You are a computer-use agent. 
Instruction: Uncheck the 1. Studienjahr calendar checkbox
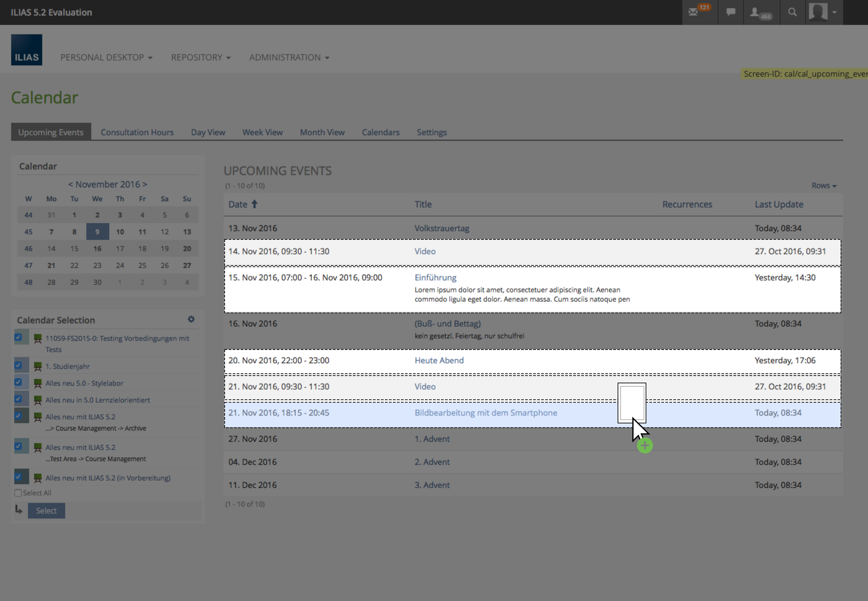coord(18,365)
